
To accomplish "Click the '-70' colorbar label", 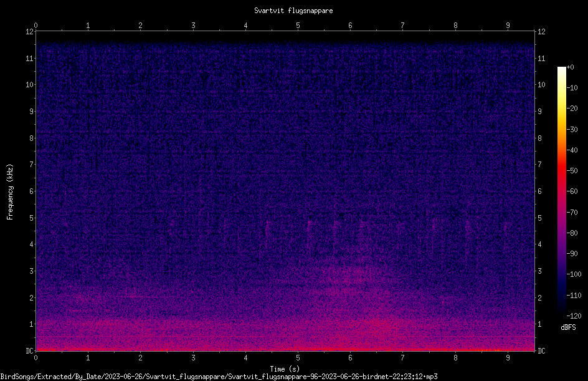I will pyautogui.click(x=572, y=213).
